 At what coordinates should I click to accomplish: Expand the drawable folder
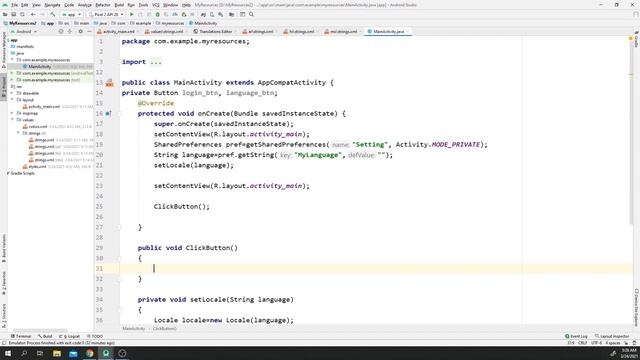coord(12,93)
